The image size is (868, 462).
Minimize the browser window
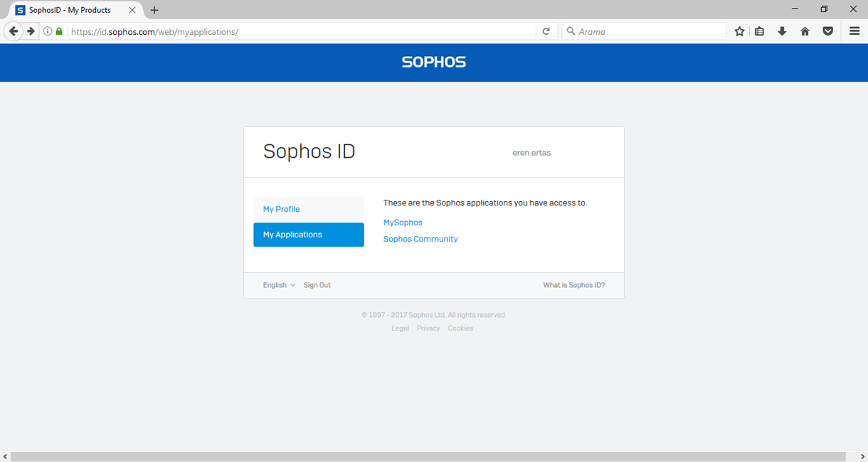coord(795,9)
